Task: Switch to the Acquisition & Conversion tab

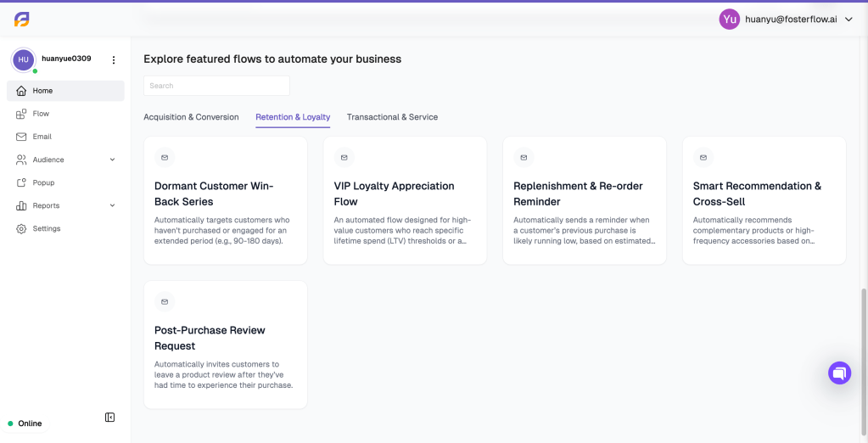Action: pyautogui.click(x=191, y=117)
